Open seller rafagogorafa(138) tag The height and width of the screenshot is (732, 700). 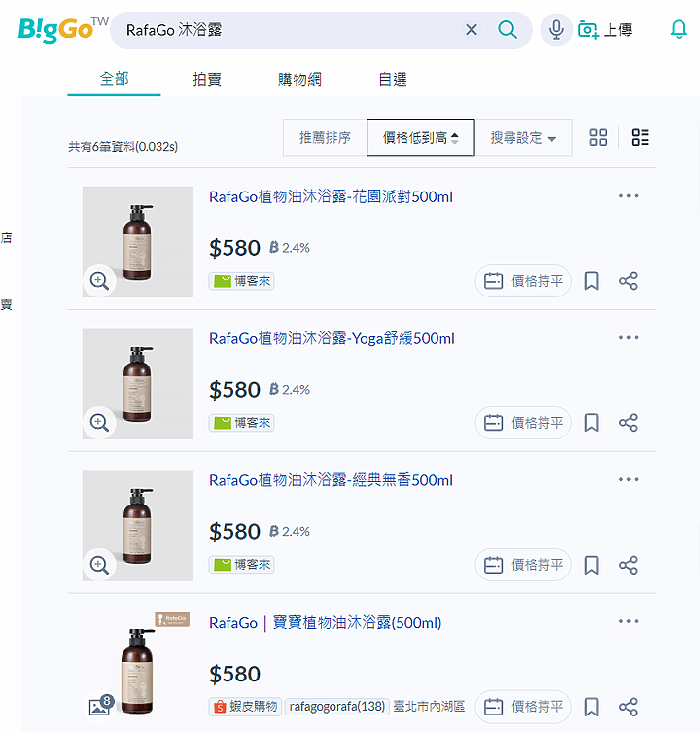tap(336, 707)
